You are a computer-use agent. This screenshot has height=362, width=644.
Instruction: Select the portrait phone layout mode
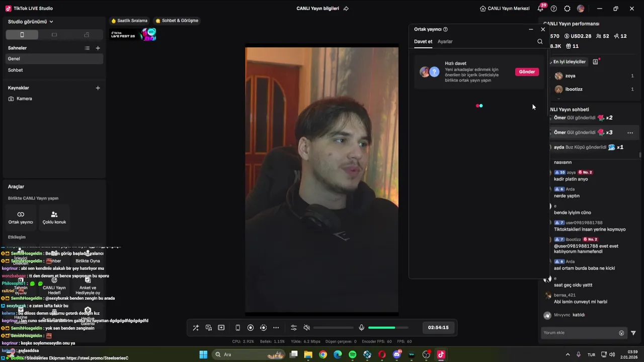point(22,35)
